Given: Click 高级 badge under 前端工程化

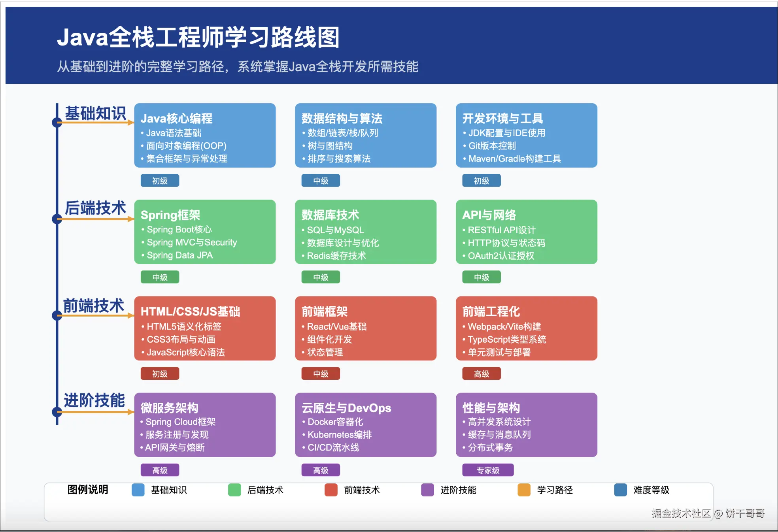Looking at the screenshot, I should [x=482, y=374].
